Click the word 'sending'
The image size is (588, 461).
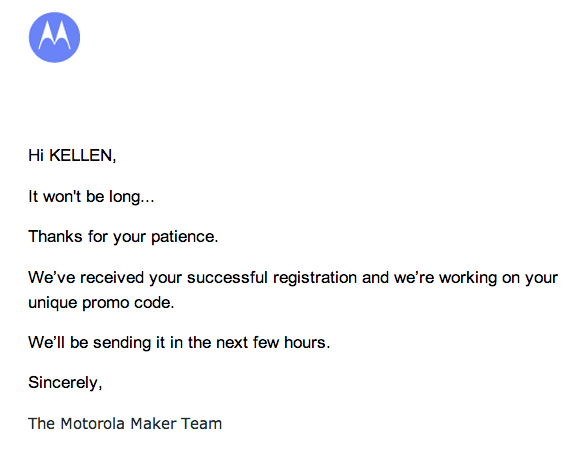pos(122,343)
